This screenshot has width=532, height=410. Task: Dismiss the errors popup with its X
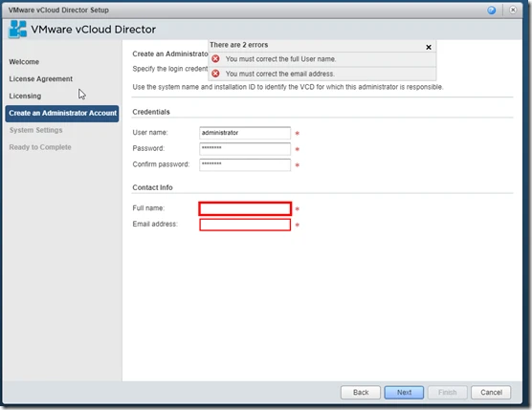pyautogui.click(x=429, y=47)
